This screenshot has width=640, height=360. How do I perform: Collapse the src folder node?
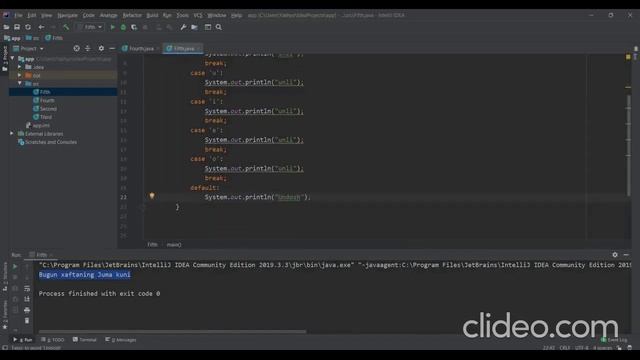20,84
